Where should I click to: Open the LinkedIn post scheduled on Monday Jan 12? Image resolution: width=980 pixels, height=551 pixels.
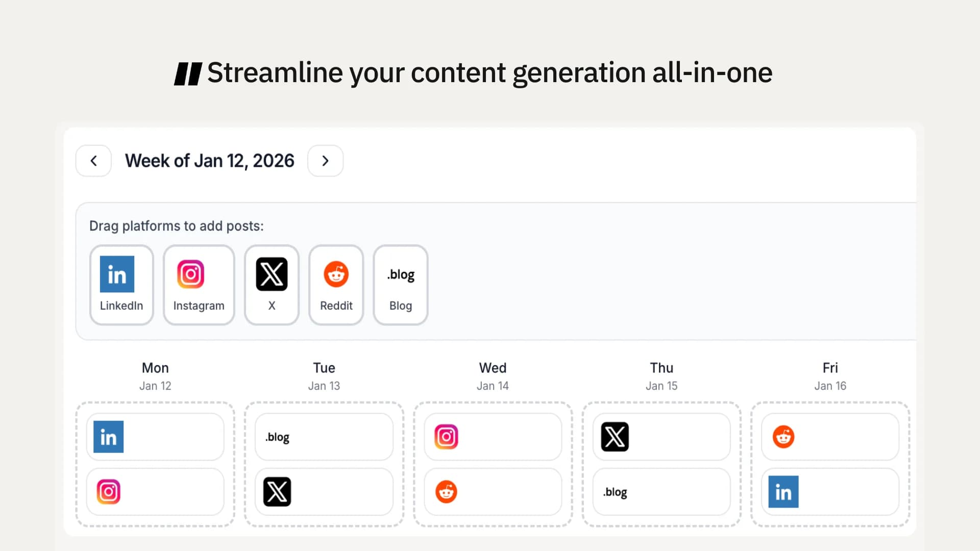(x=155, y=436)
